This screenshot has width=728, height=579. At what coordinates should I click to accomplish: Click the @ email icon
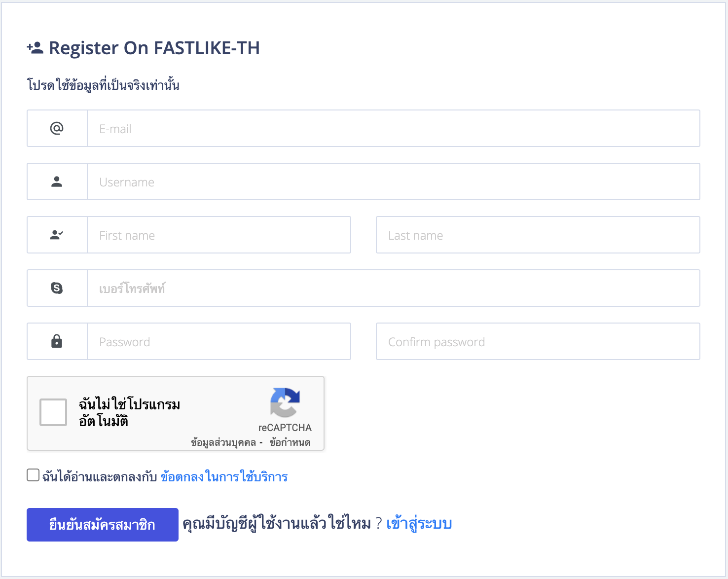57,128
